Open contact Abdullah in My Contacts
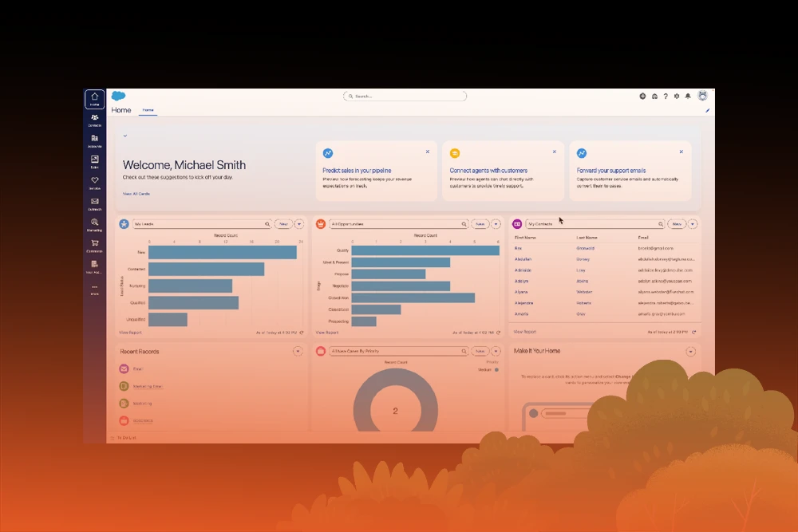Screen dimensions: 798x532 523,259
